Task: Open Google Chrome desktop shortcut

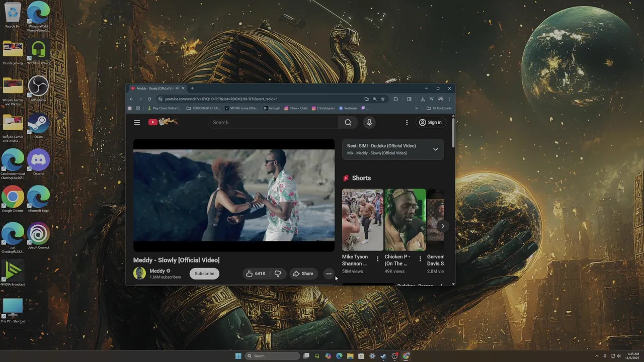Action: 13,200
